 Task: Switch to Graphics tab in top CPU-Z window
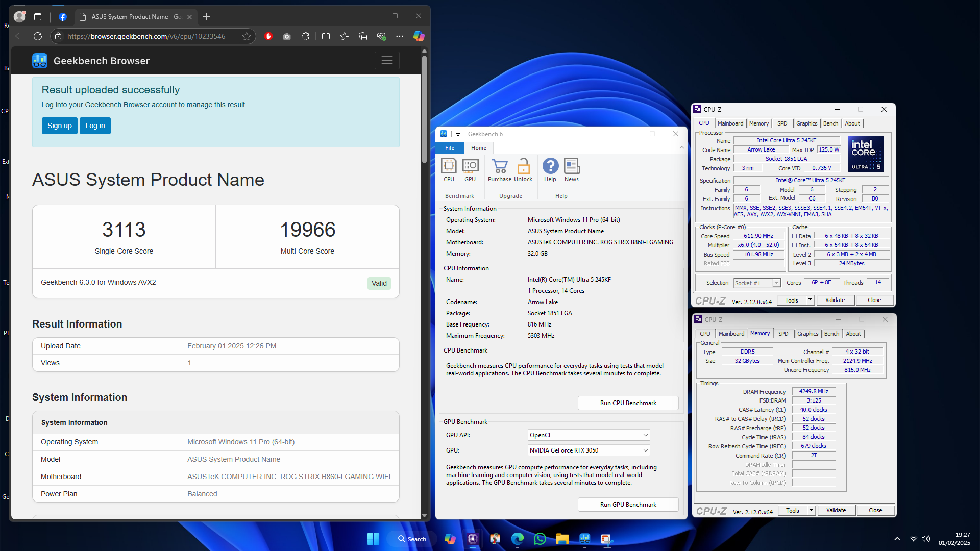pos(806,123)
